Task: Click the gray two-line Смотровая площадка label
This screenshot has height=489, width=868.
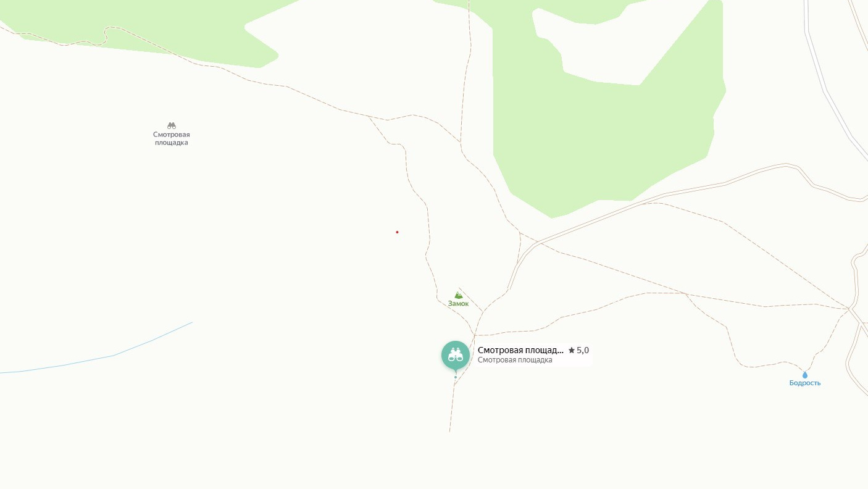Action: [172, 138]
